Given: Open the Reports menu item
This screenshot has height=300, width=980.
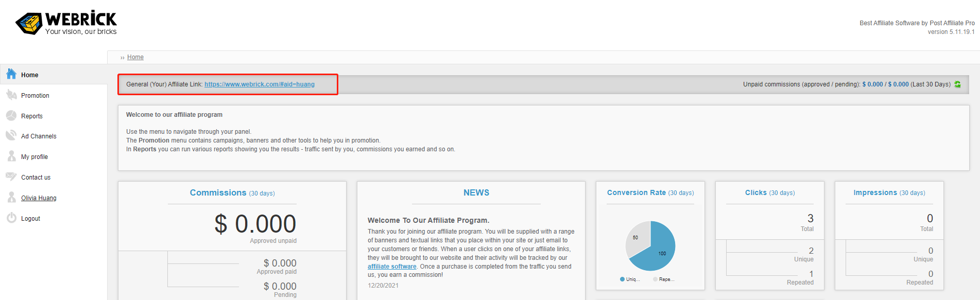Looking at the screenshot, I should 32,116.
